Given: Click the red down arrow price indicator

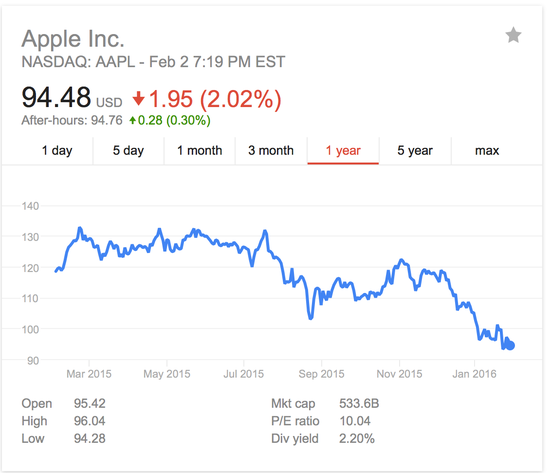Looking at the screenshot, I should 138,98.
